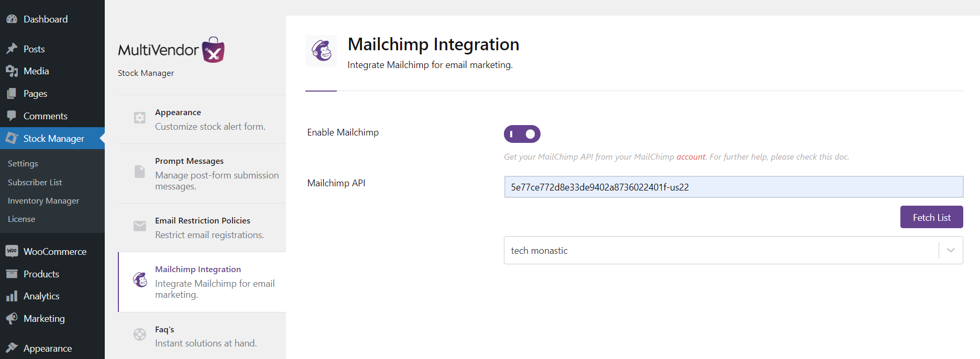Click 'Customize stock alert form.' description

(x=210, y=127)
